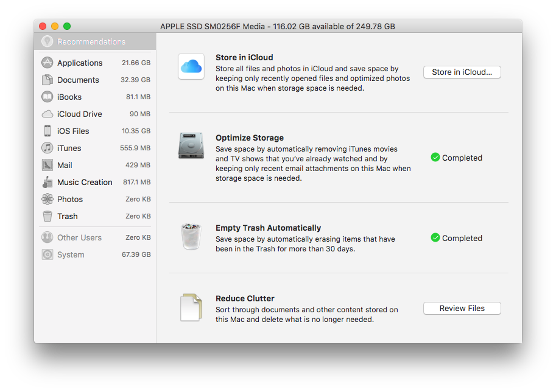The height and width of the screenshot is (392, 556).
Task: Select the iBooks icon in sidebar
Action: tap(47, 97)
